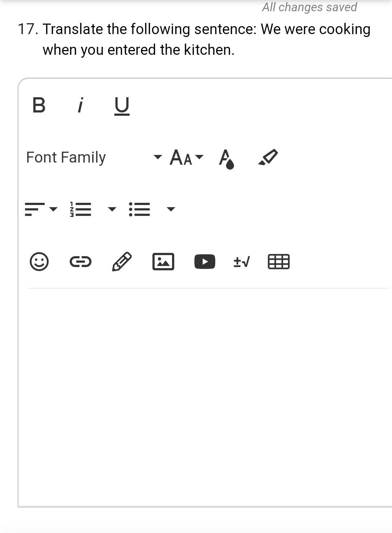Embed a video
The height and width of the screenshot is (533, 392).
[205, 262]
